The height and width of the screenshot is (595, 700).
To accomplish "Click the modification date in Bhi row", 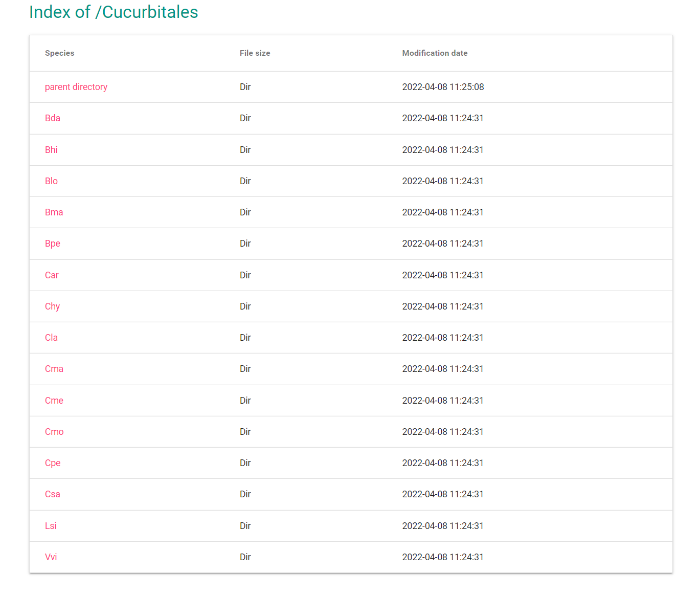I will (x=443, y=150).
